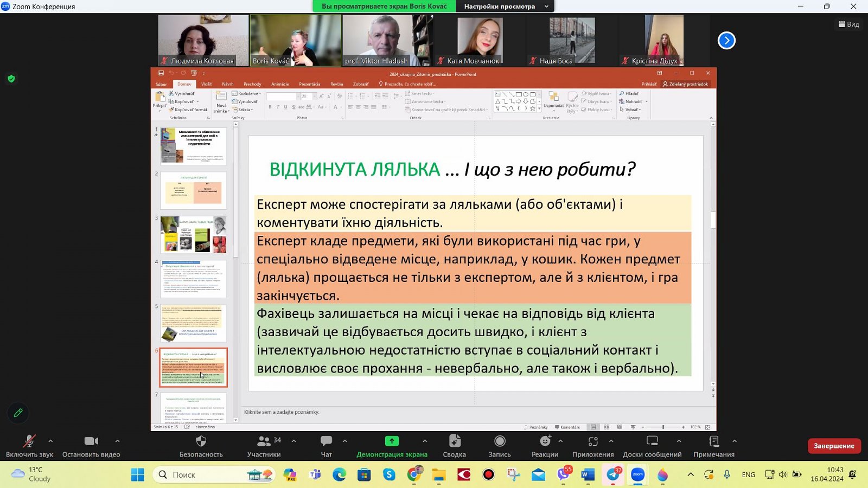Click the Record (Запись) icon
Viewport: 868px width, 488px height.
500,441
